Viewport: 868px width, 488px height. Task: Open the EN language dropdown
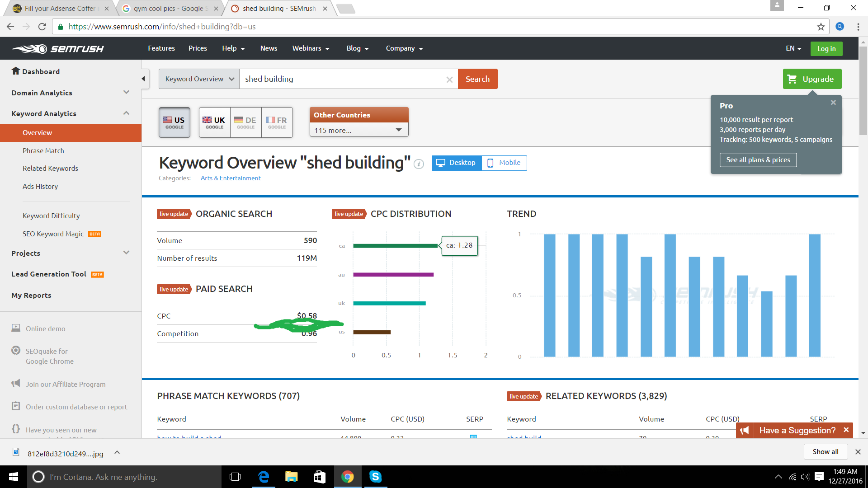[793, 48]
